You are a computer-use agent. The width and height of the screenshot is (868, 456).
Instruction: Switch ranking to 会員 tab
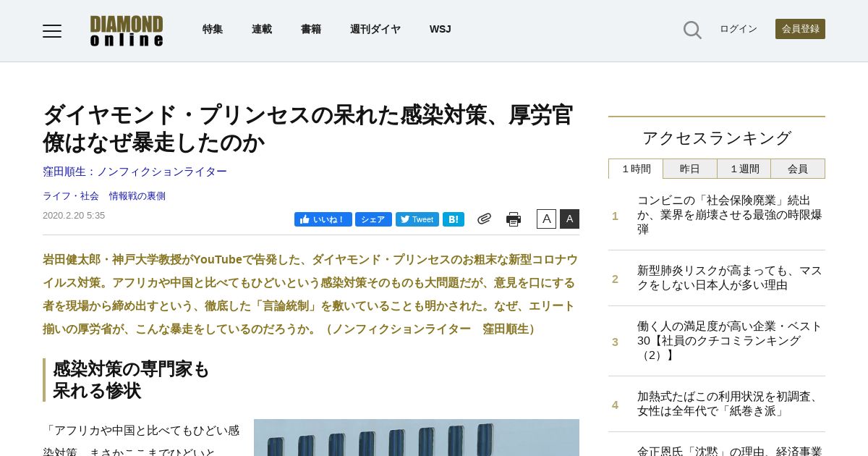[x=798, y=169]
